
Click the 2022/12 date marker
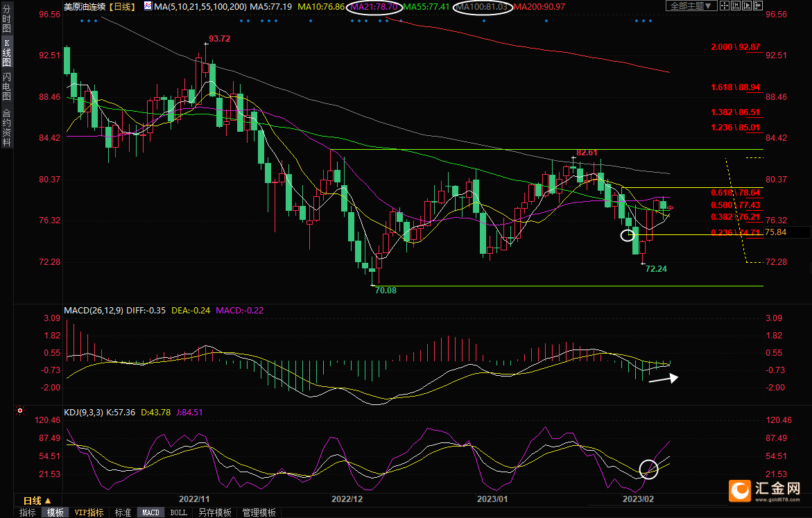tap(347, 499)
